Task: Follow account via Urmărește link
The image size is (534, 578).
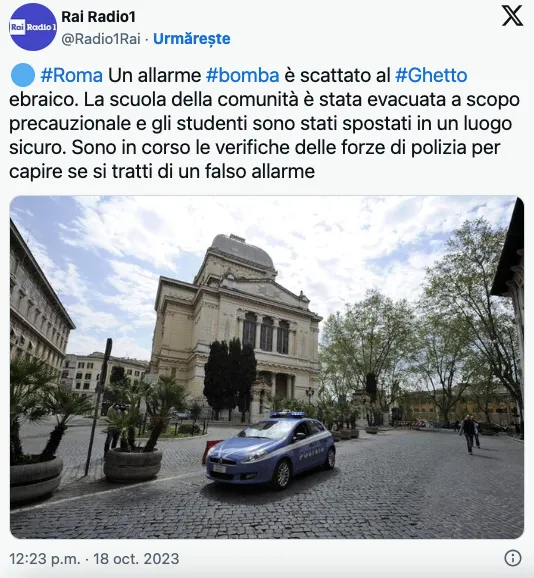Action: pos(192,38)
